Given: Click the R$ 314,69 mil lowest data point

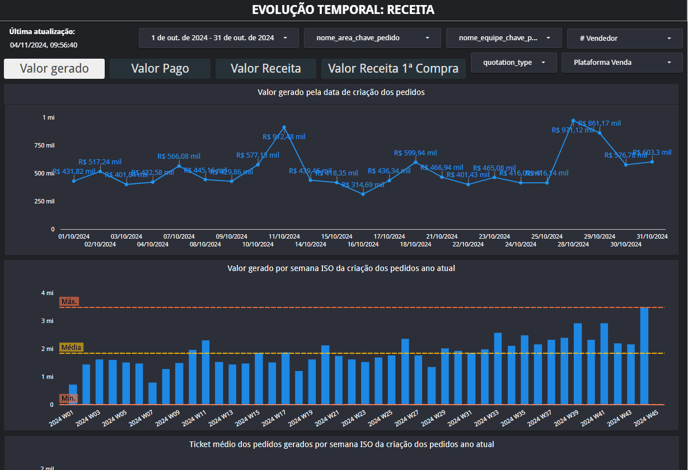Looking at the screenshot, I should [363, 193].
